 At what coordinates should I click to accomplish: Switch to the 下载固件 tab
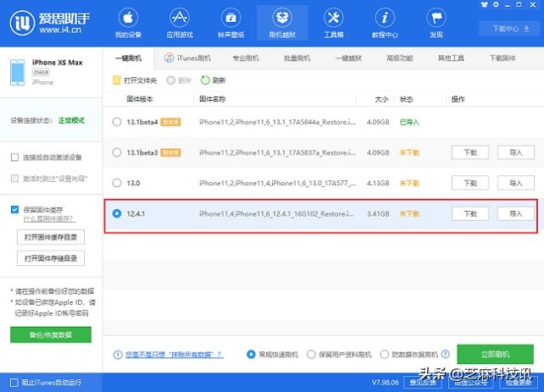coord(502,58)
